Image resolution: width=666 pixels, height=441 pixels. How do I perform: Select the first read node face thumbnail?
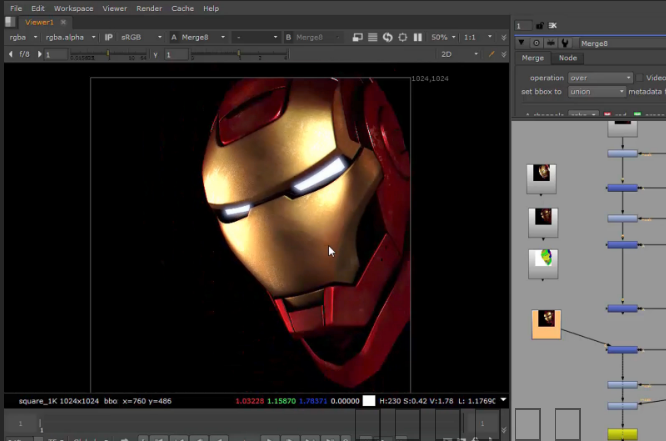pyautogui.click(x=541, y=178)
